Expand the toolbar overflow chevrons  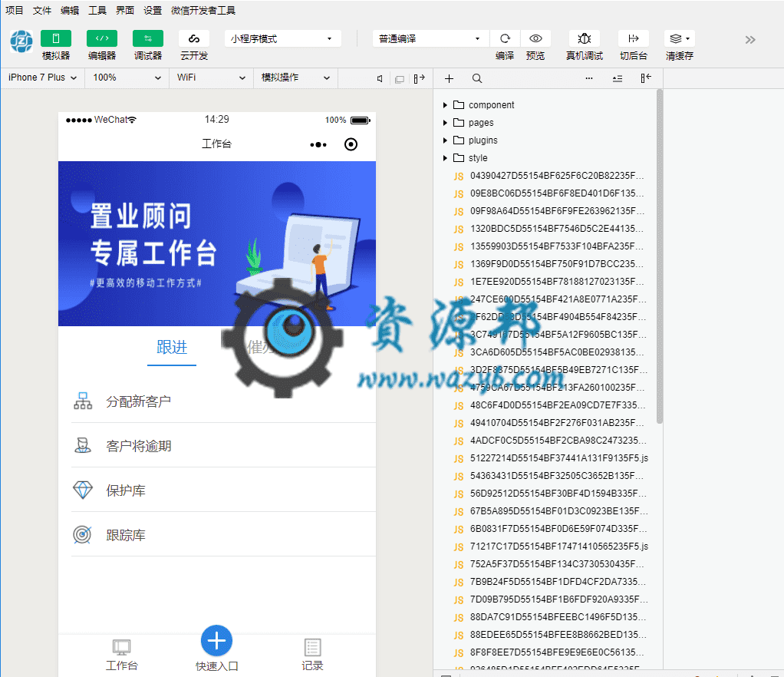click(750, 40)
